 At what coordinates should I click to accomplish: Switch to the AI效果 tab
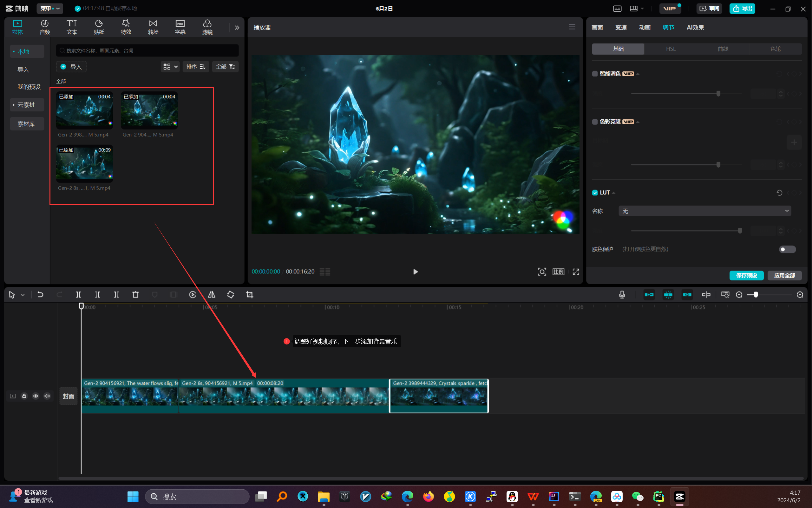click(x=695, y=28)
